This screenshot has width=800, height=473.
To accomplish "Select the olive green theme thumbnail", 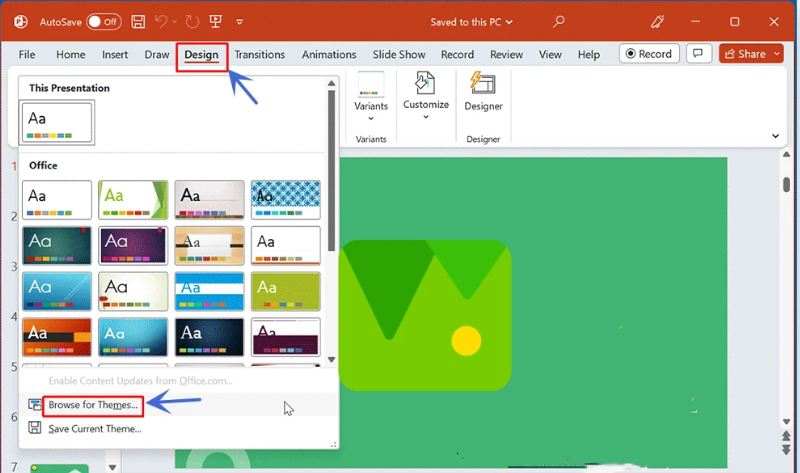I will 286,291.
